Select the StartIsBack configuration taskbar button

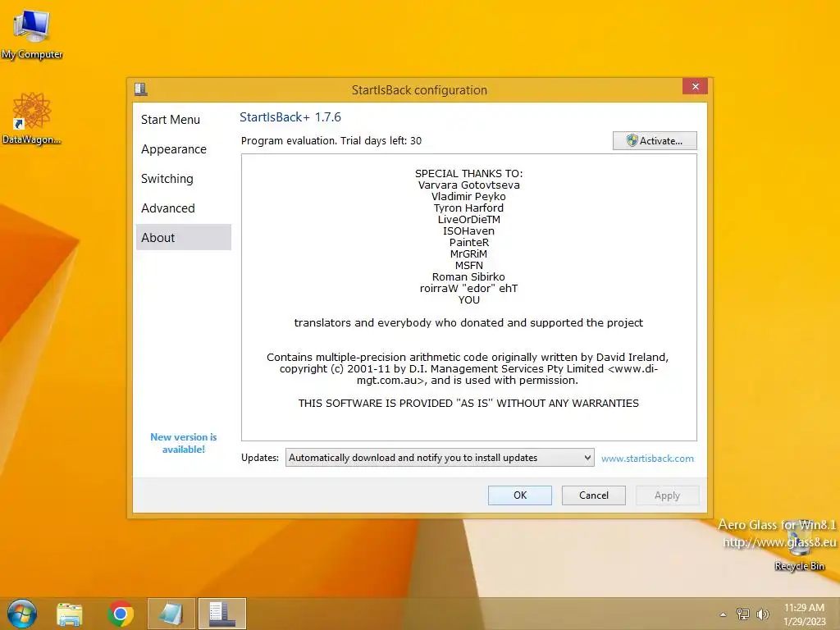(222, 614)
